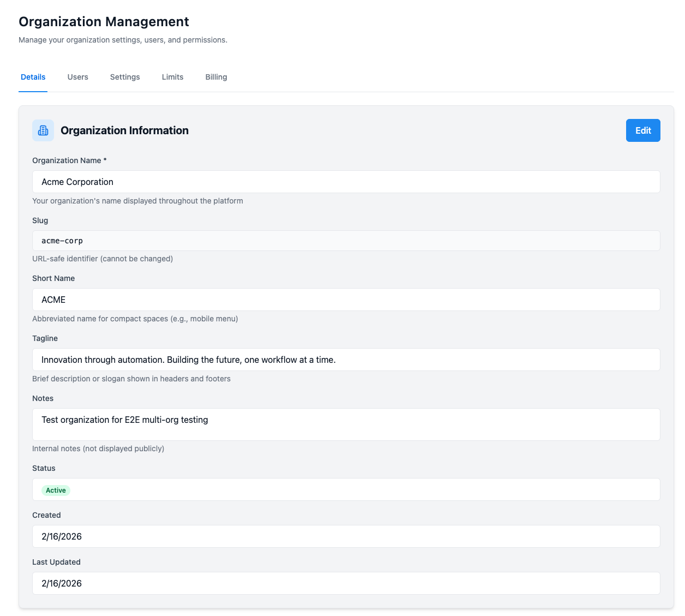Click the Internal notes helper text
The height and width of the screenshot is (616, 685).
click(98, 448)
